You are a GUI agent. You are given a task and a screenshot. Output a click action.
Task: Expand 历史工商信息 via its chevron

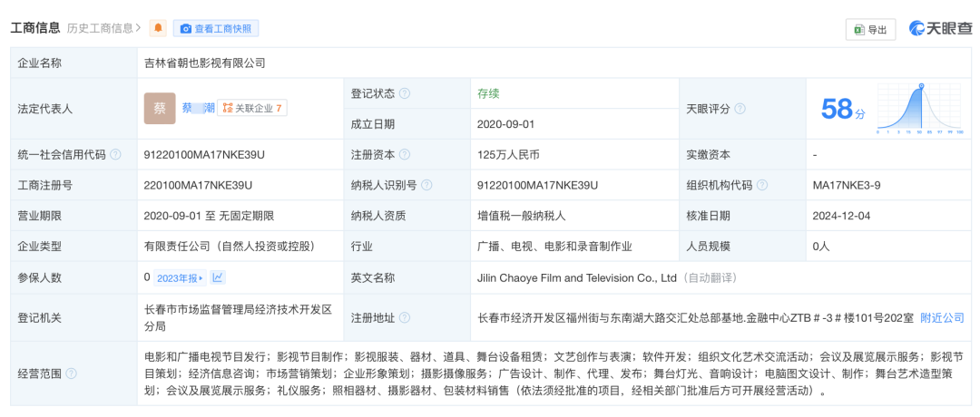pos(139,29)
